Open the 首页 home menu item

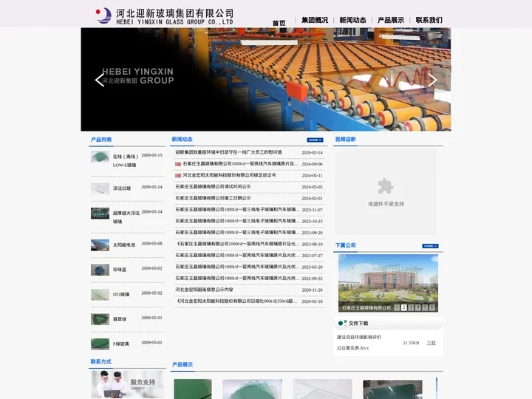279,23
